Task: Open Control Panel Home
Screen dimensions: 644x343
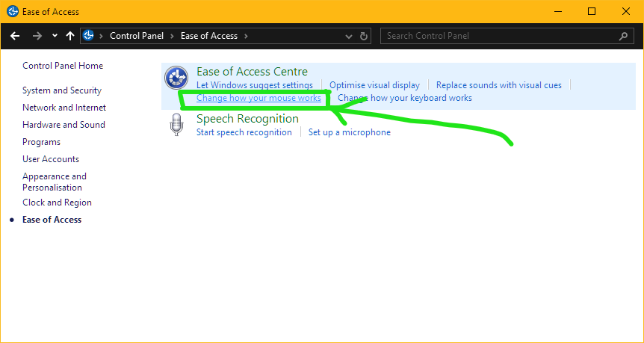Action: tap(63, 66)
